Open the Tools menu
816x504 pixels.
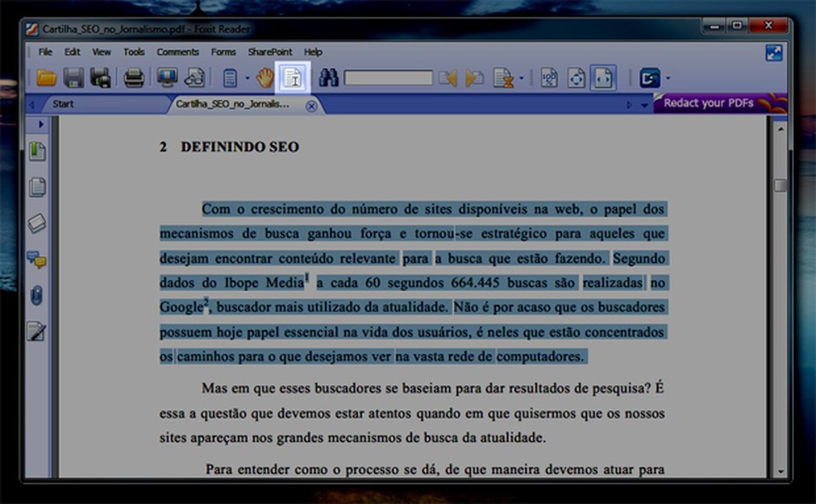134,52
